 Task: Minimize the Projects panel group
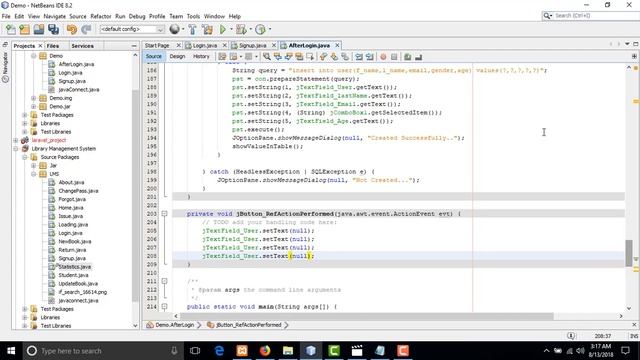pos(134,46)
